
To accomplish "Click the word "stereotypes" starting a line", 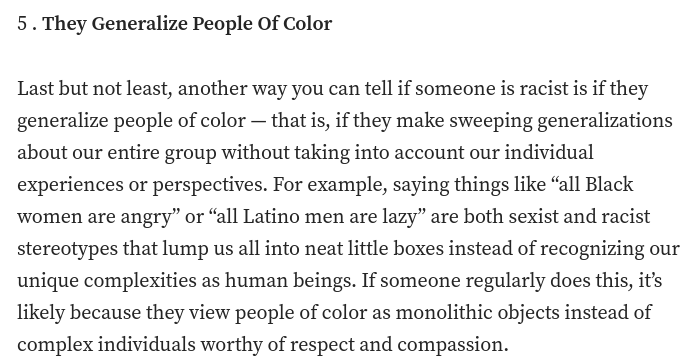I will tap(68, 249).
